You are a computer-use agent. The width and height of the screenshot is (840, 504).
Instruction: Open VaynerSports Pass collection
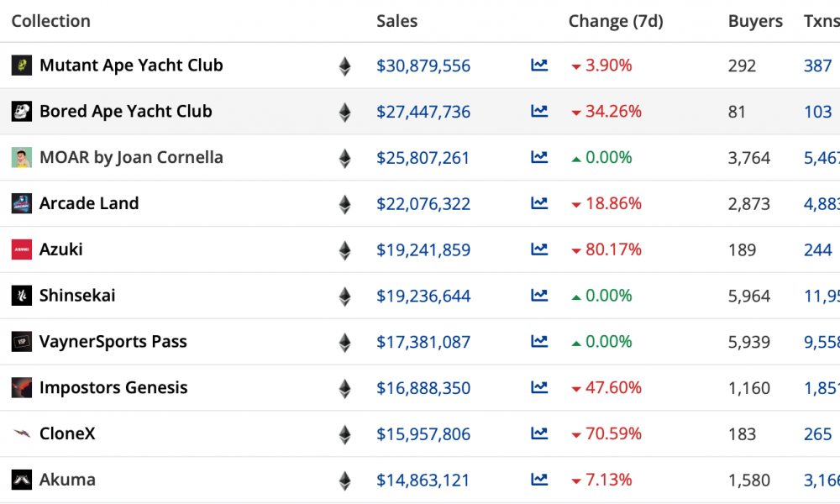[113, 342]
